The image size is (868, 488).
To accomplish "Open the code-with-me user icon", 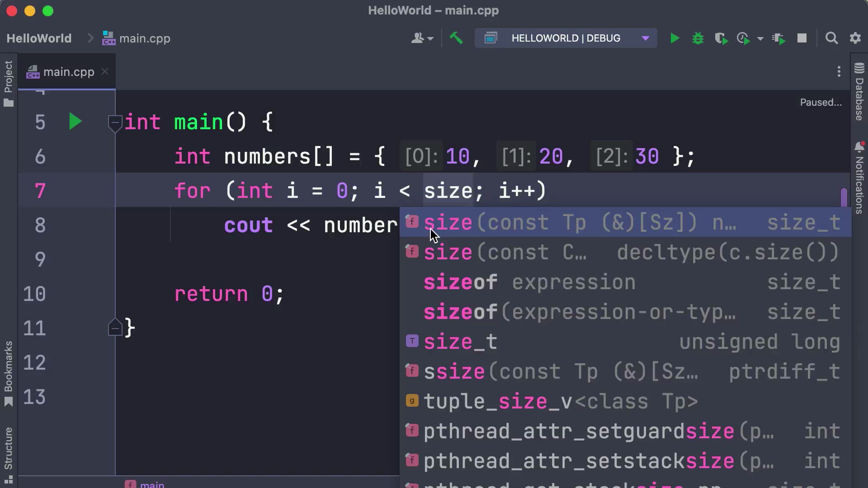I will (422, 38).
